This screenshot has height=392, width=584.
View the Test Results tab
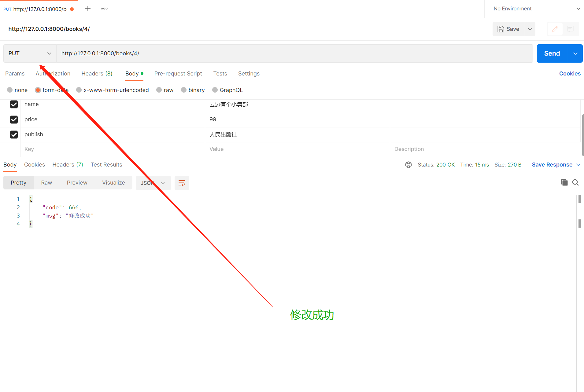click(x=106, y=165)
